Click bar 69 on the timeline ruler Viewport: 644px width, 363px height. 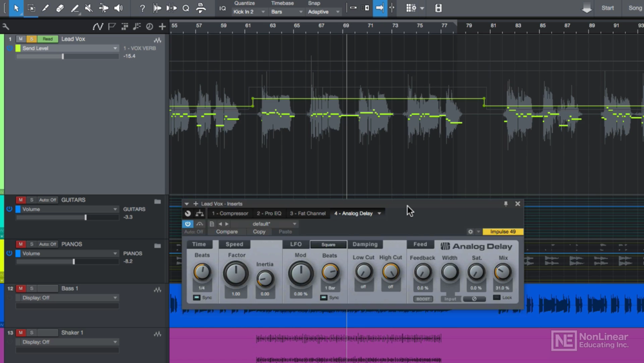[346, 26]
